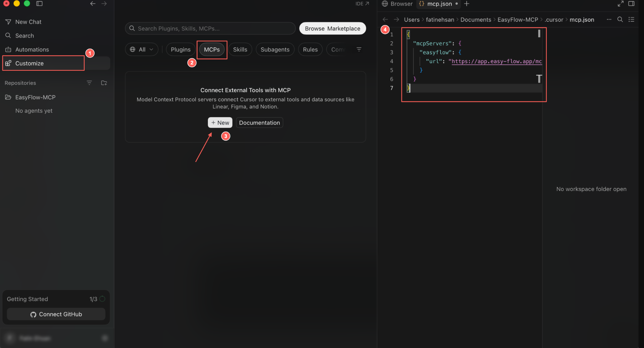The height and width of the screenshot is (348, 644).
Task: Click the Connect GitHub button
Action: [x=56, y=314]
